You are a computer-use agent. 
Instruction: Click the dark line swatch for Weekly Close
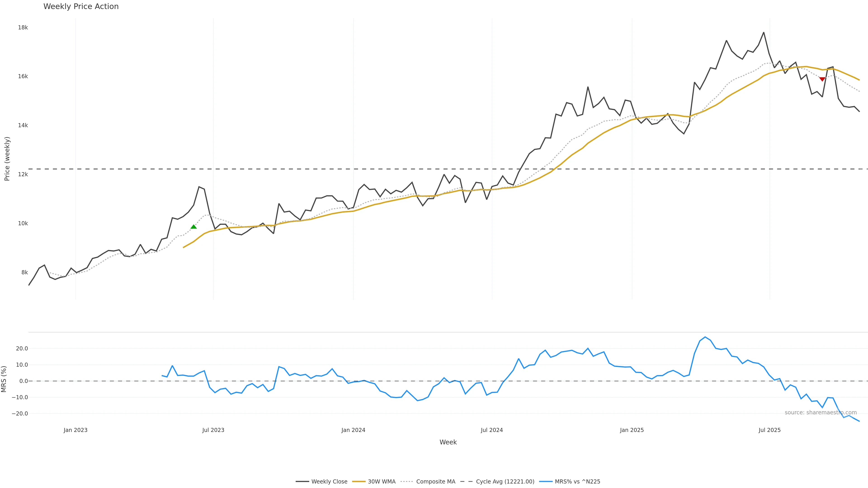click(x=302, y=482)
